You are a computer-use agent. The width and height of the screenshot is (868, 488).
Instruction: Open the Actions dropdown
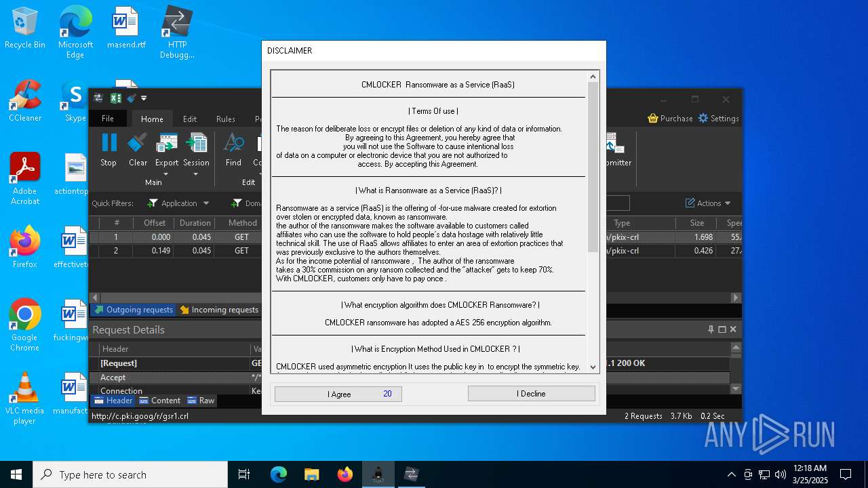708,203
